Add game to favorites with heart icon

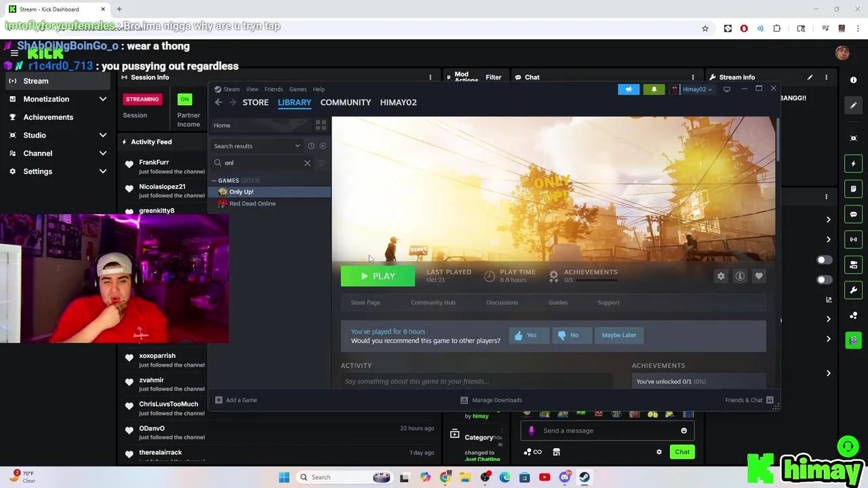[759, 276]
